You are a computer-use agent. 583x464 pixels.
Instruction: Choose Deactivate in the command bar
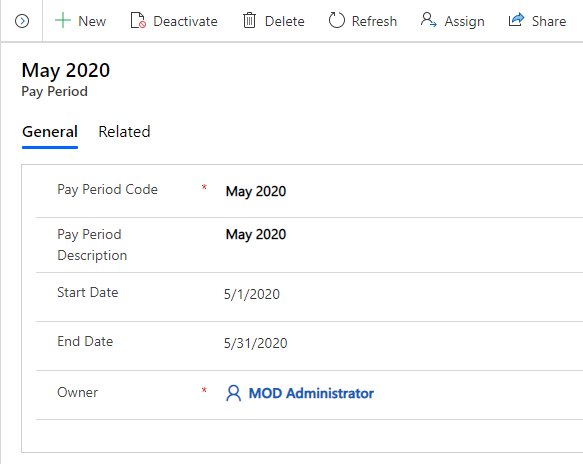185,21
